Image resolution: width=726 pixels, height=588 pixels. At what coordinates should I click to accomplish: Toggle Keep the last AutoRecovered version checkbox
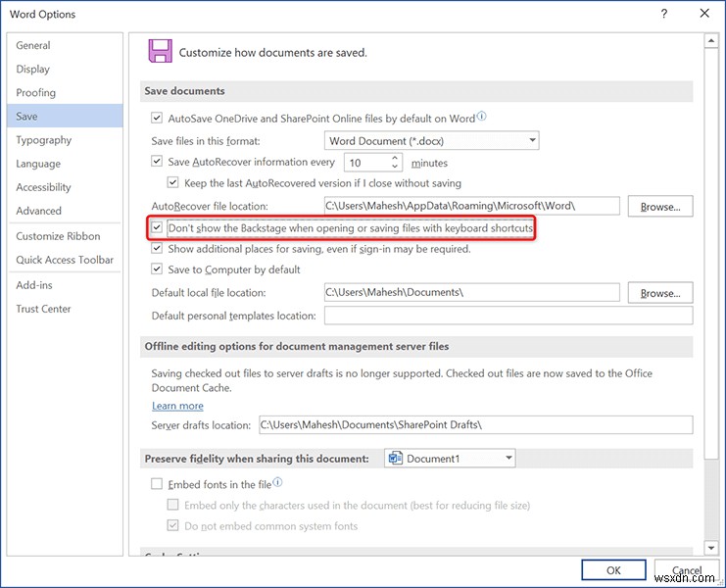coord(172,182)
